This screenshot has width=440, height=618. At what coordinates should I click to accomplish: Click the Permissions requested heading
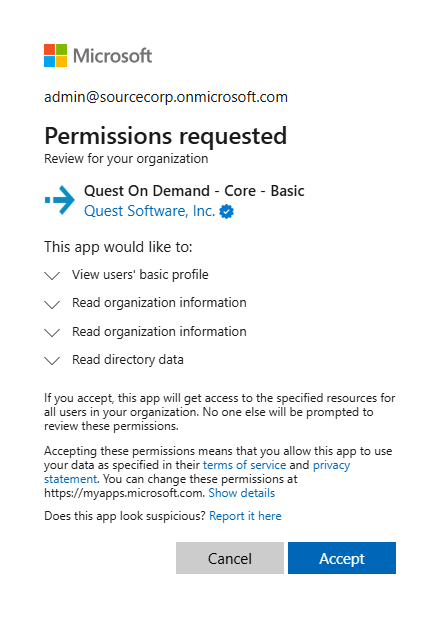point(166,136)
